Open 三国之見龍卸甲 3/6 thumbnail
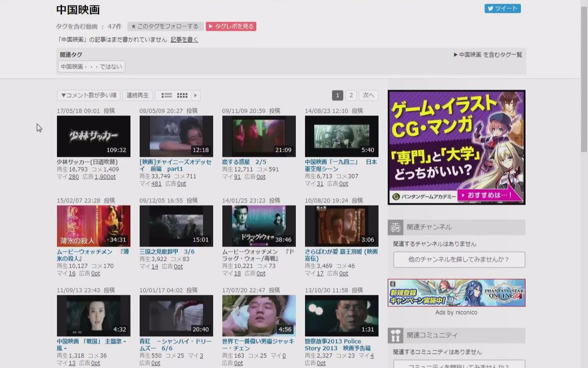 pos(176,226)
